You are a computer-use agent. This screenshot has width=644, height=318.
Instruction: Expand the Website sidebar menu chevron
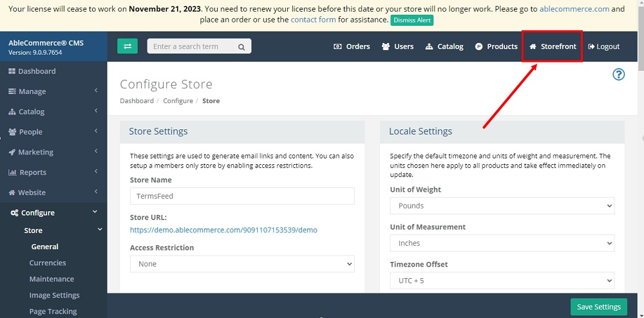pyautogui.click(x=96, y=192)
